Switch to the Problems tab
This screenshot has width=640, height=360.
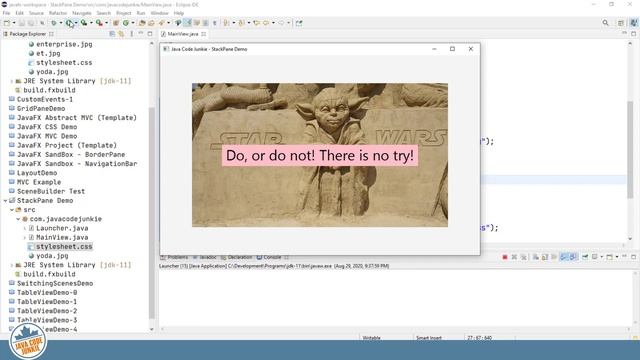tap(174, 257)
